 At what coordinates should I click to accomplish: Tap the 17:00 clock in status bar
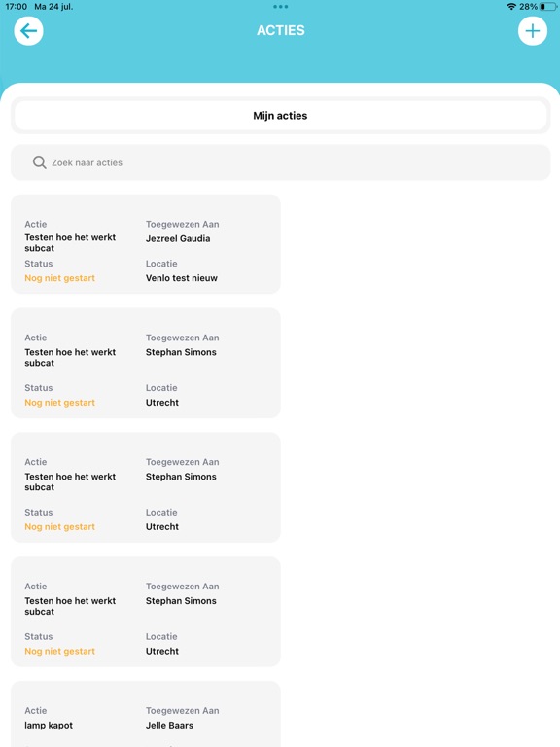point(17,7)
